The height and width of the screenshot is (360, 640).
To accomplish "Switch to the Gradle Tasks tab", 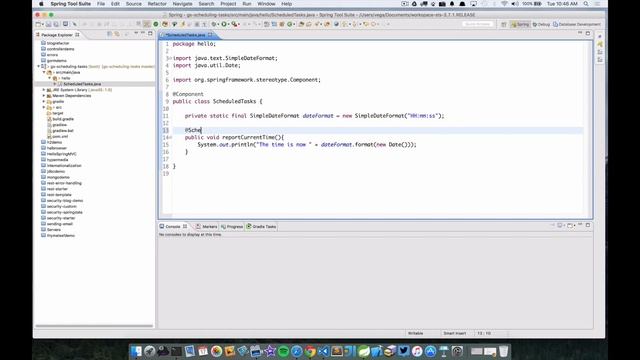I will (261, 227).
